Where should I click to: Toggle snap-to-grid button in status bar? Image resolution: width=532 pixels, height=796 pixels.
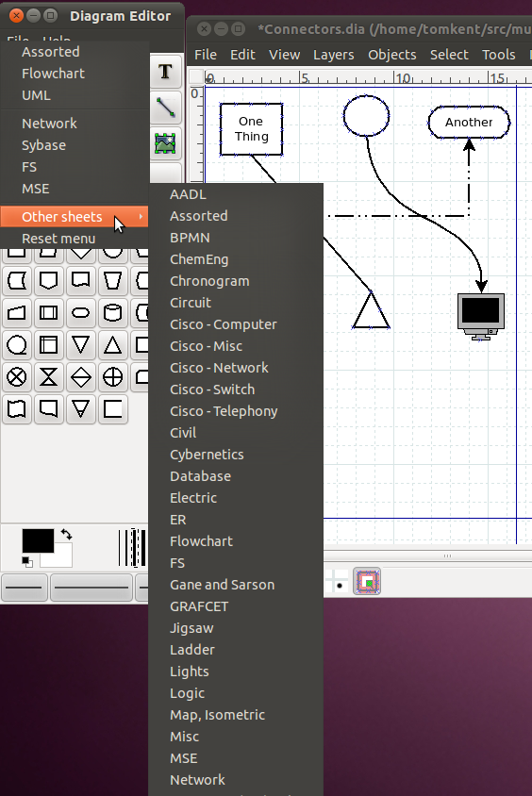coord(337,581)
